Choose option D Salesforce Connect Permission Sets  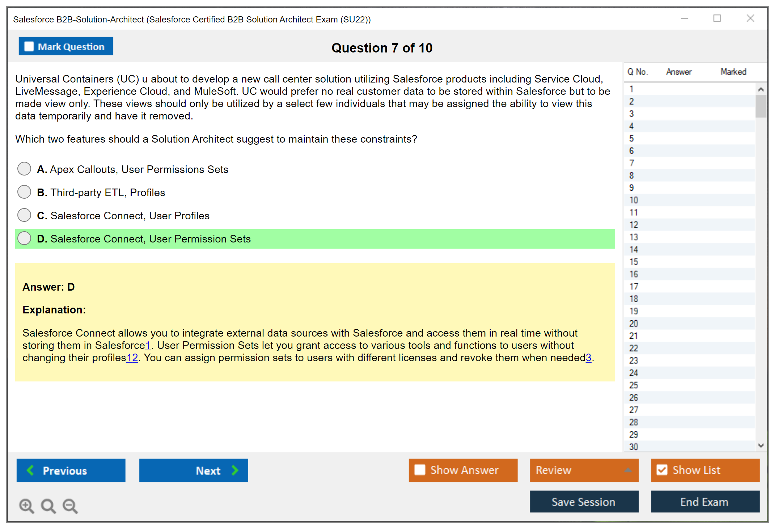pyautogui.click(x=24, y=238)
